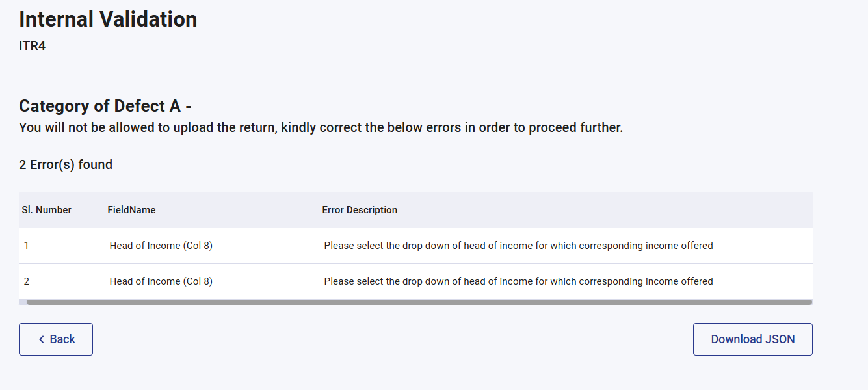Click the Category of Defect A heading

[x=105, y=106]
